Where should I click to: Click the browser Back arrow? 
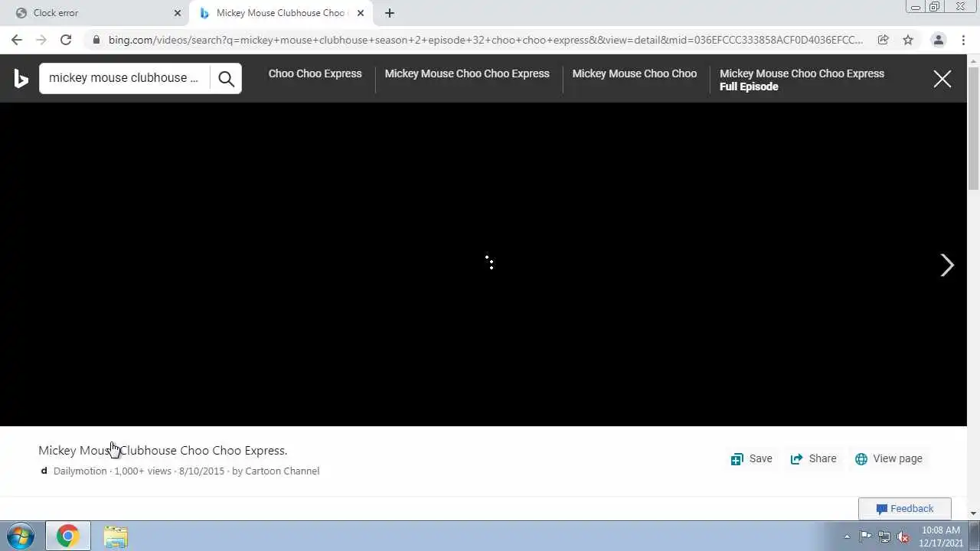click(17, 40)
